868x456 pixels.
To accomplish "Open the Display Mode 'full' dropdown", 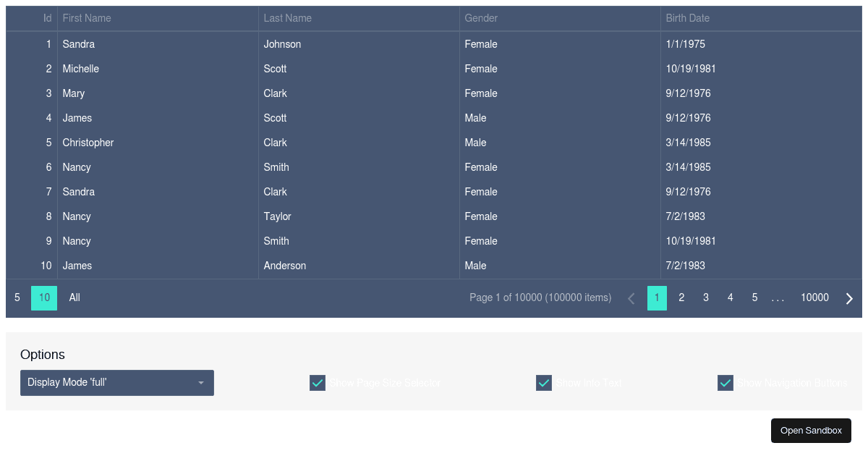I will (x=116, y=382).
